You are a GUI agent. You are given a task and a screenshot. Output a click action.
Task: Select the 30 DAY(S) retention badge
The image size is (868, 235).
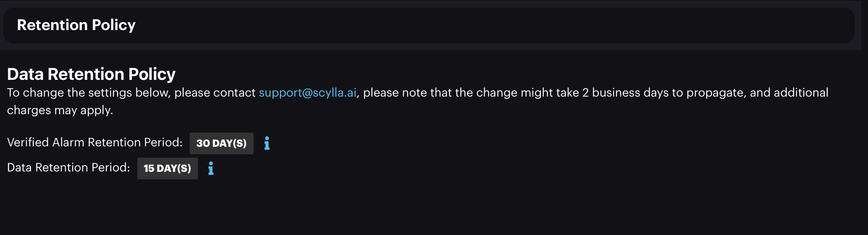pos(221,143)
